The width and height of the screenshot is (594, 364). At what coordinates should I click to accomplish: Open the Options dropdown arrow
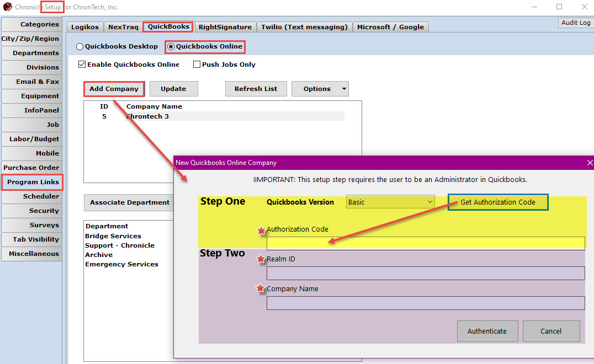pyautogui.click(x=344, y=89)
